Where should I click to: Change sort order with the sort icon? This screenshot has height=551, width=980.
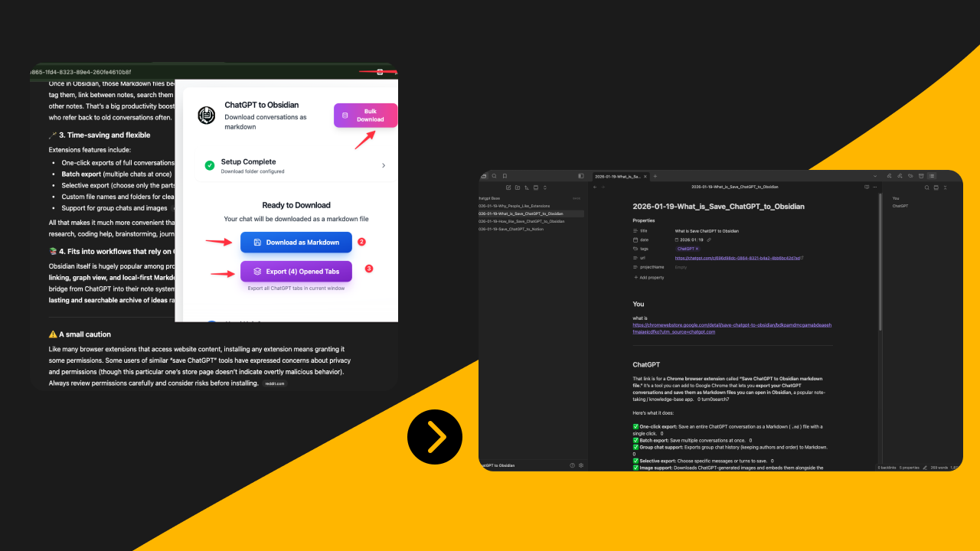pyautogui.click(x=527, y=187)
